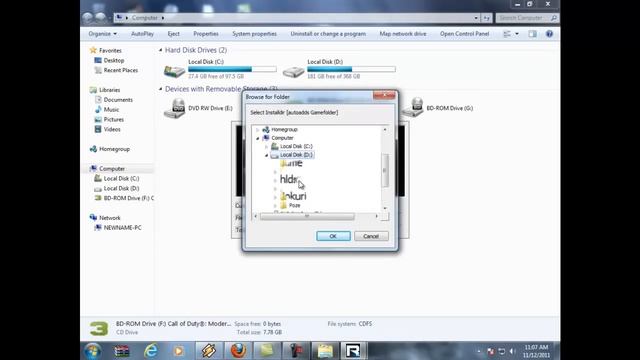Image resolution: width=640 pixels, height=360 pixels.
Task: Select the Jokuri folder in dialog tree
Action: 293,196
